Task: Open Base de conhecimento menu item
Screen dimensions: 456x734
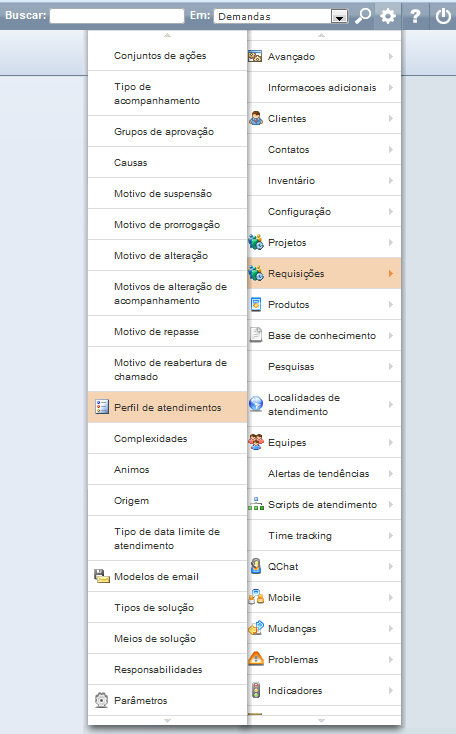Action: pyautogui.click(x=324, y=335)
